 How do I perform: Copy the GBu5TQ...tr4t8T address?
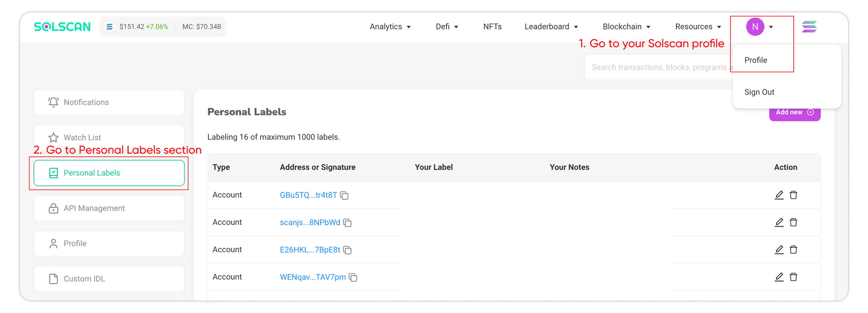[x=344, y=195]
